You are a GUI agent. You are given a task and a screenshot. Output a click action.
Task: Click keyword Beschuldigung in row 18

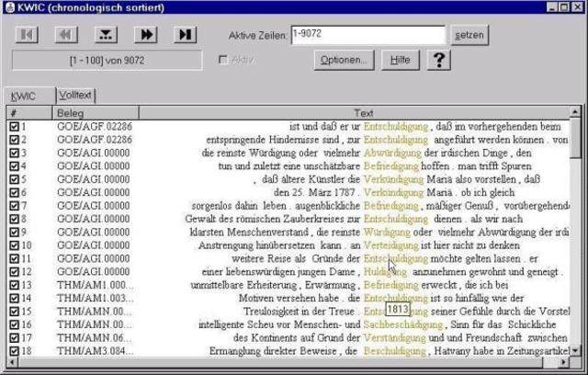point(394,351)
